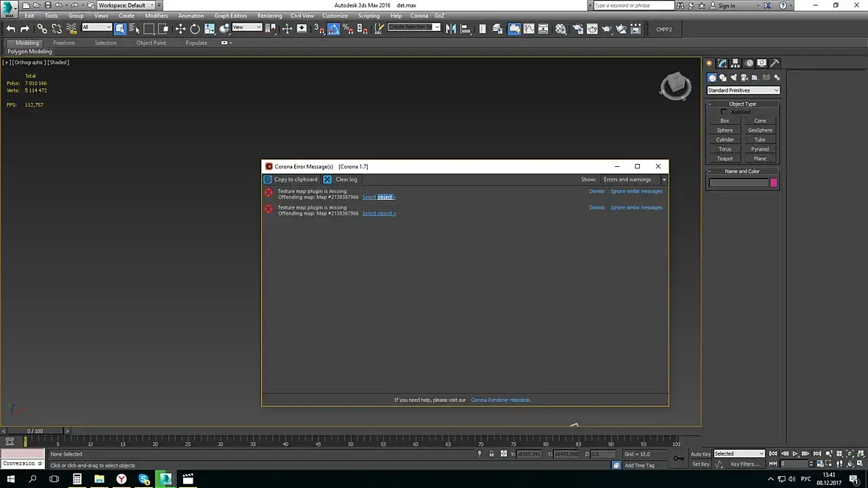The width and height of the screenshot is (868, 488).
Task: Open key mode Selected dropdown
Action: point(739,453)
